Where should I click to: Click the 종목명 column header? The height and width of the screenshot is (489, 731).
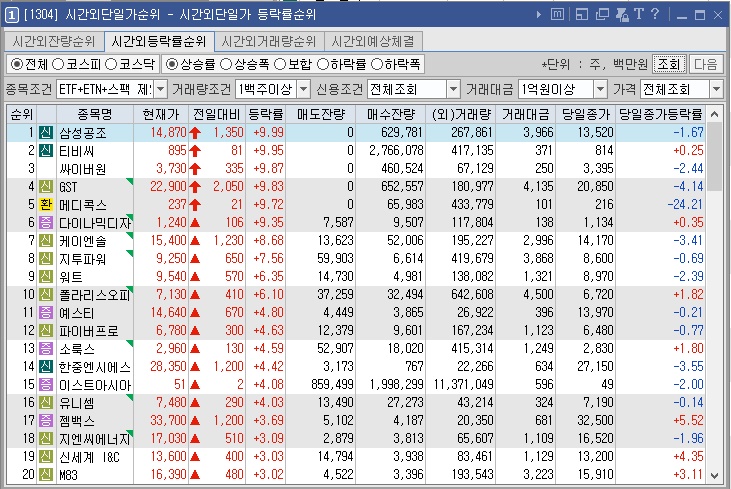pos(95,114)
